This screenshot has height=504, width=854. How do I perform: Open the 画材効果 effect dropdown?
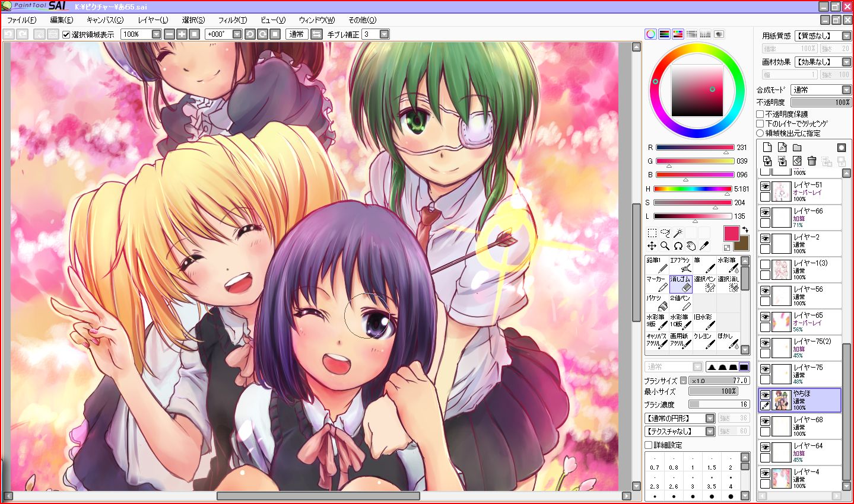[846, 62]
